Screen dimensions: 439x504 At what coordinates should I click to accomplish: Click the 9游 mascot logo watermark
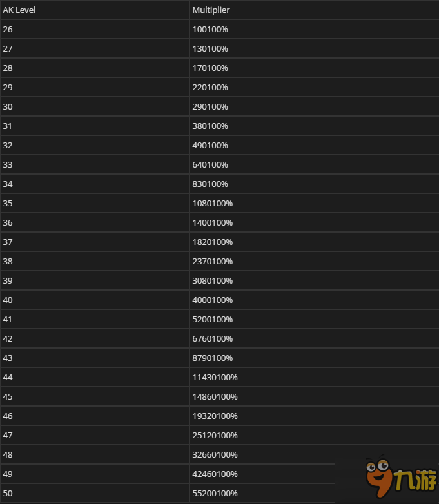click(401, 476)
